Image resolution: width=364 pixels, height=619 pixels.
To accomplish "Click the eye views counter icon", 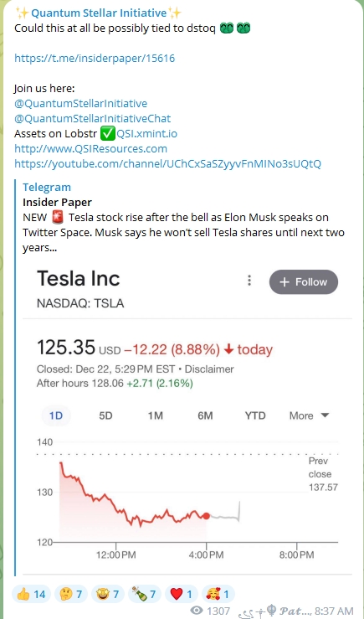I will click(x=197, y=611).
